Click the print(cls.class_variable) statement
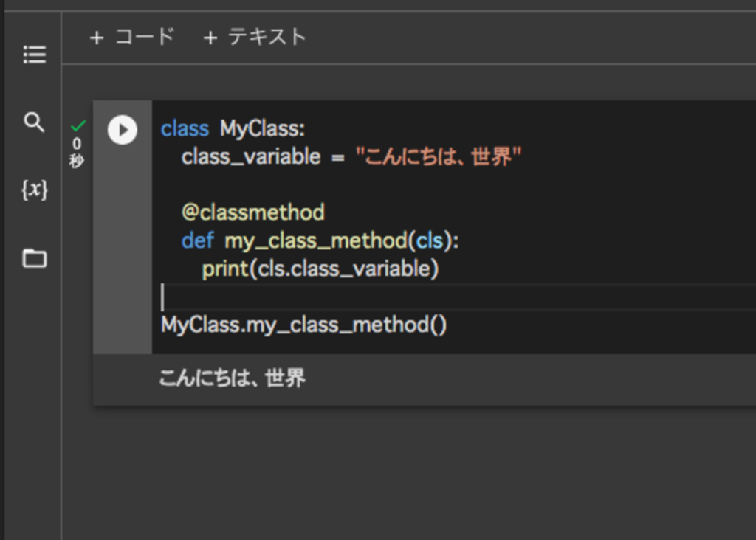Image resolution: width=756 pixels, height=540 pixels. (320, 269)
